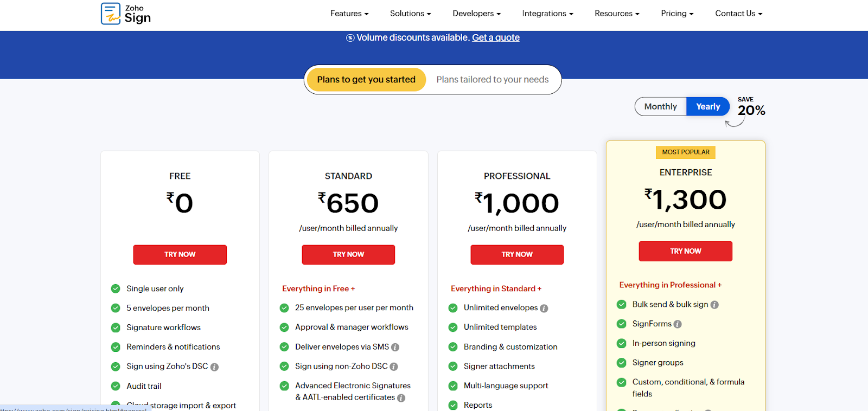Expand the Resources menu
Screen dimensions: 868x411
coord(617,14)
